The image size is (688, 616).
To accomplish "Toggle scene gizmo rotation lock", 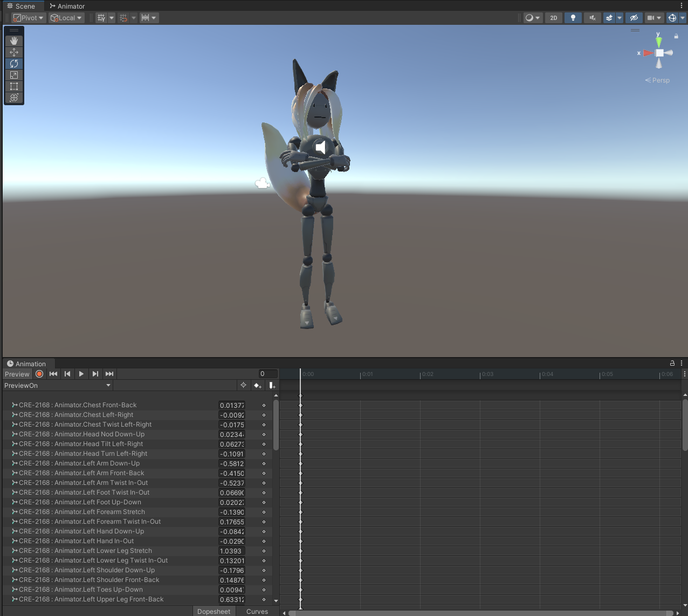I will pyautogui.click(x=676, y=37).
